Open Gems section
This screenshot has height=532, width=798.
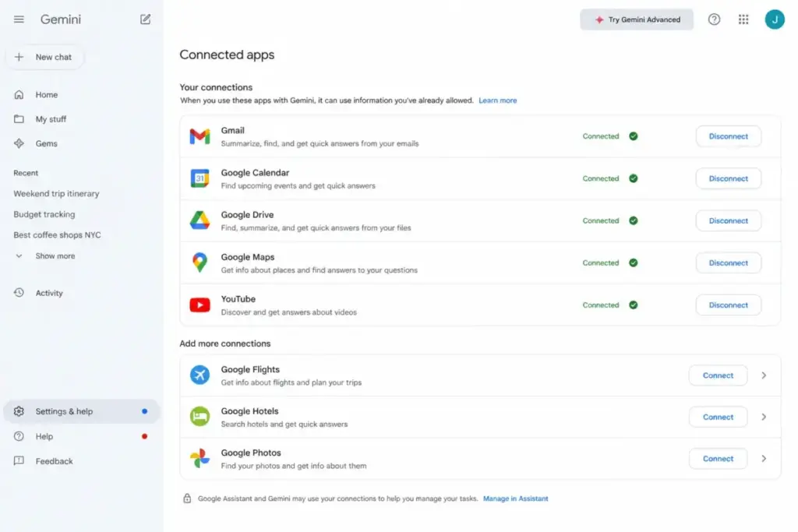(46, 143)
